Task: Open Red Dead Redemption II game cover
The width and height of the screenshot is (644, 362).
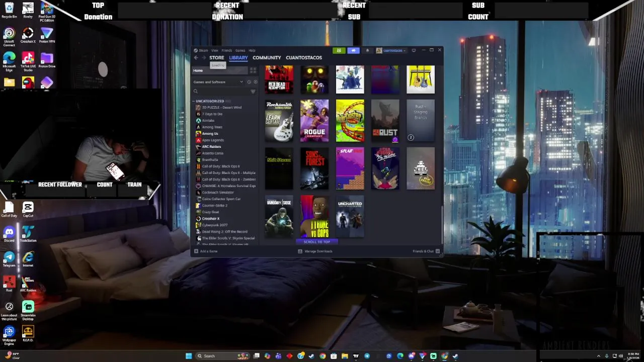Action: [279, 79]
